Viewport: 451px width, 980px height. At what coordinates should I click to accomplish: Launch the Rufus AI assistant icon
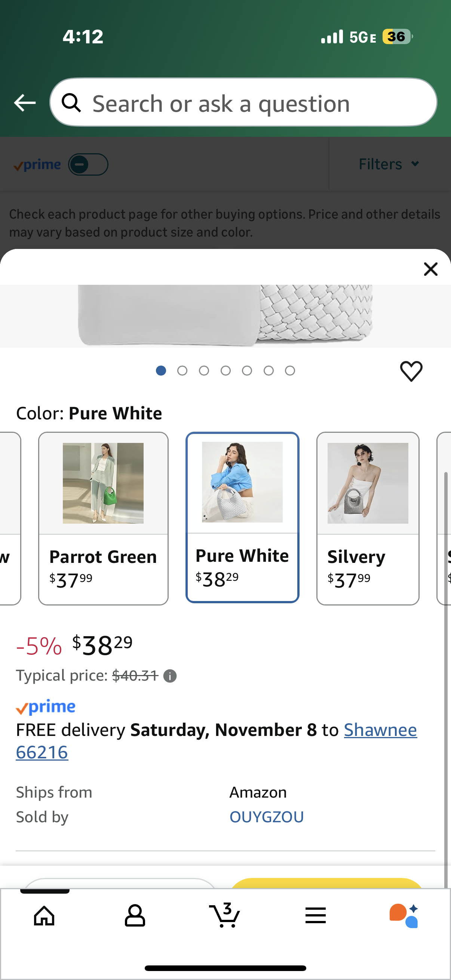click(x=404, y=915)
